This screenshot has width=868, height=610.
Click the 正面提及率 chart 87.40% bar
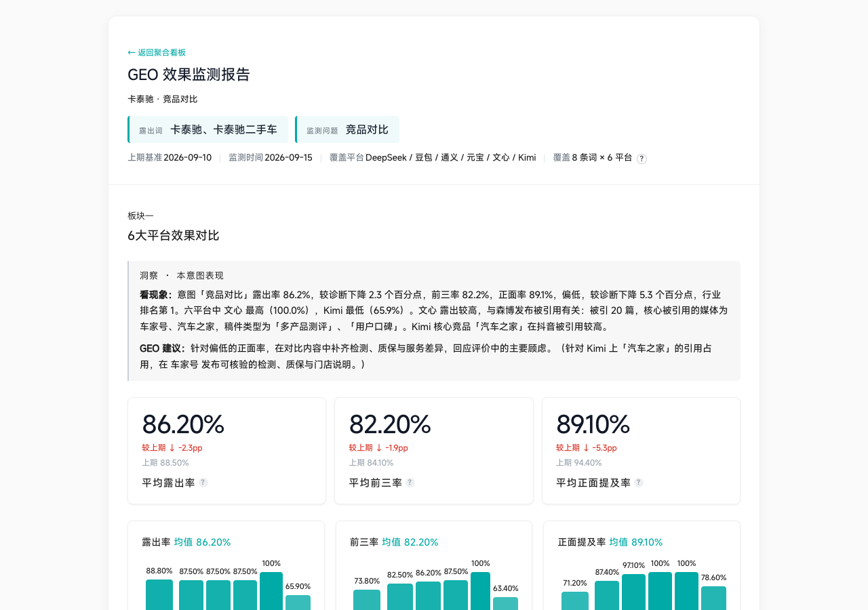pos(607,595)
